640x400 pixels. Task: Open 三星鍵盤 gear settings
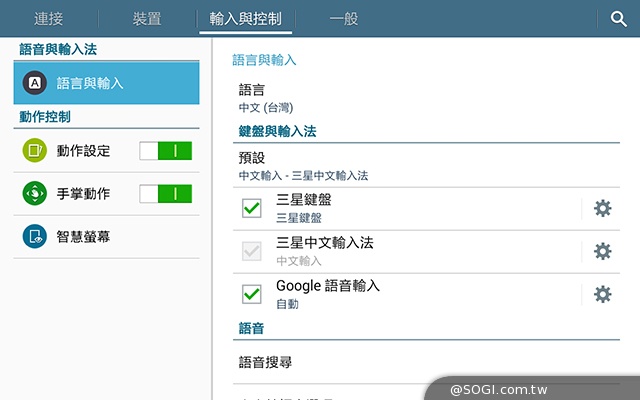[602, 209]
